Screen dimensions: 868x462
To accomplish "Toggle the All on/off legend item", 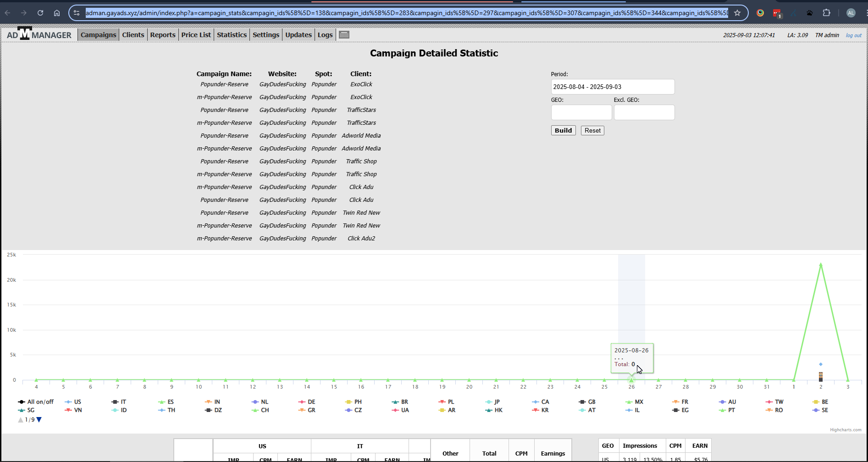I will 36,402.
